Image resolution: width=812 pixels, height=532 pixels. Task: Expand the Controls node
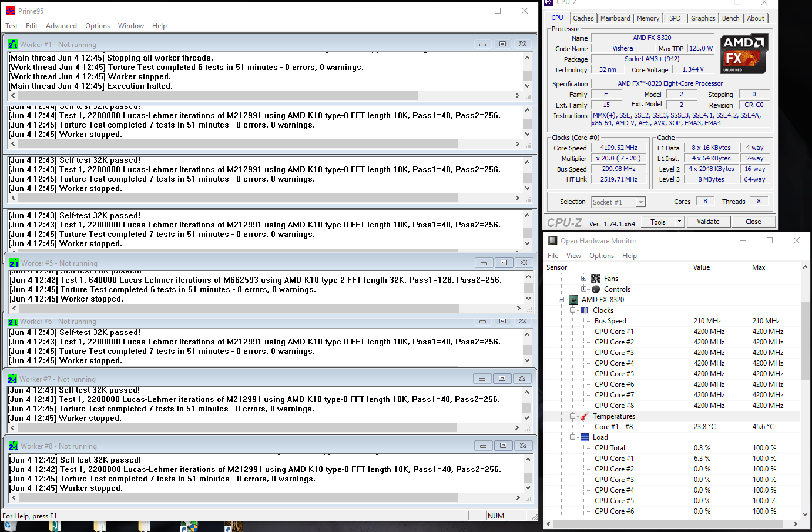(x=583, y=289)
